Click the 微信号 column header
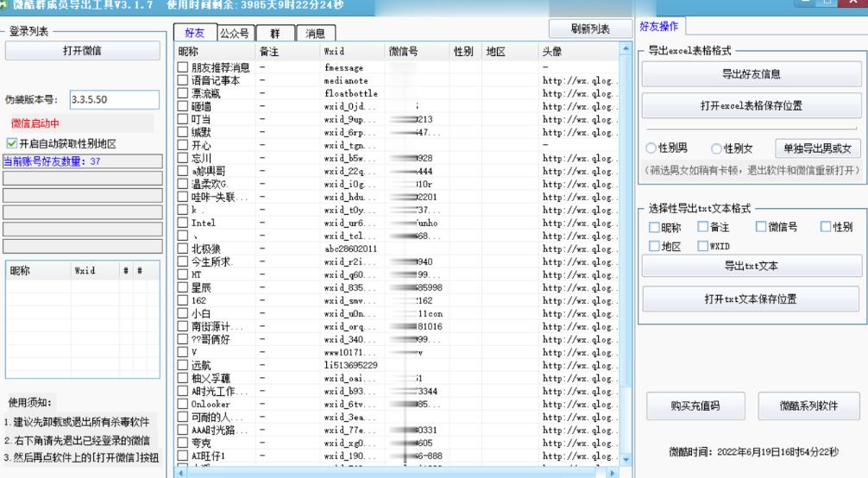 417,52
